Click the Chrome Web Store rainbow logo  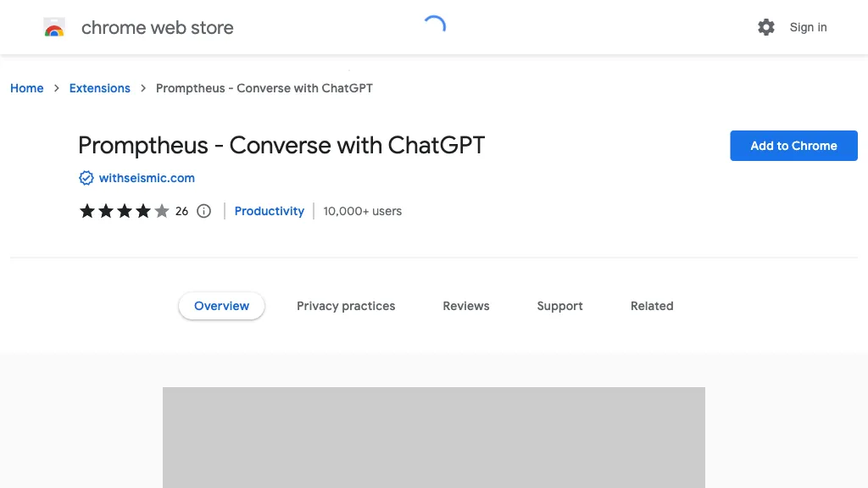point(54,28)
